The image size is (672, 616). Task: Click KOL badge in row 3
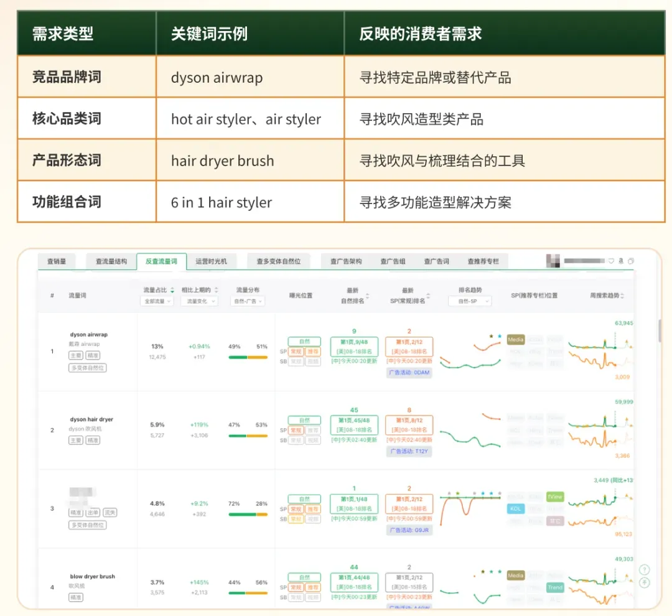[x=516, y=509]
